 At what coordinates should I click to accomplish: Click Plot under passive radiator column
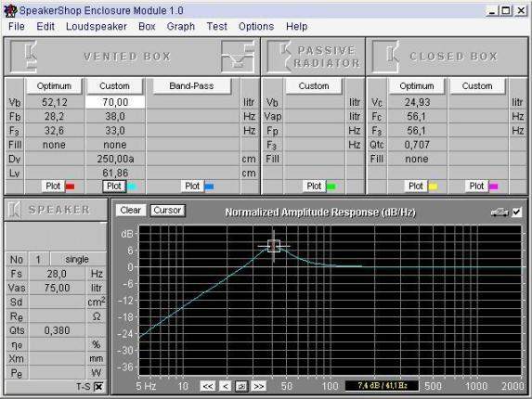point(314,187)
